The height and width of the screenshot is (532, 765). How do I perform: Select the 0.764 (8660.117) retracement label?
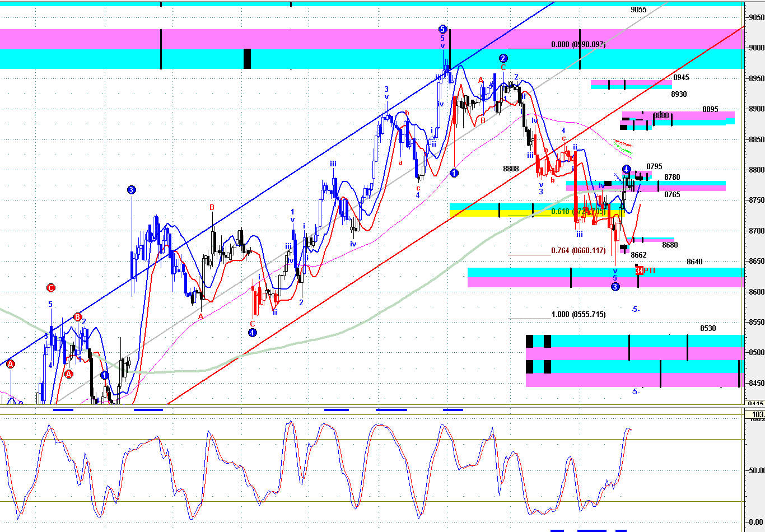click(x=579, y=251)
